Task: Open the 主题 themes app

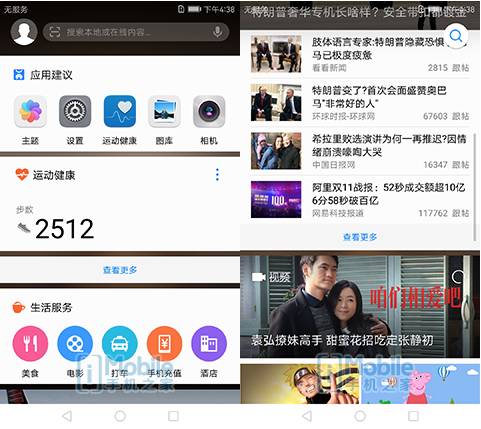Action: [x=30, y=112]
